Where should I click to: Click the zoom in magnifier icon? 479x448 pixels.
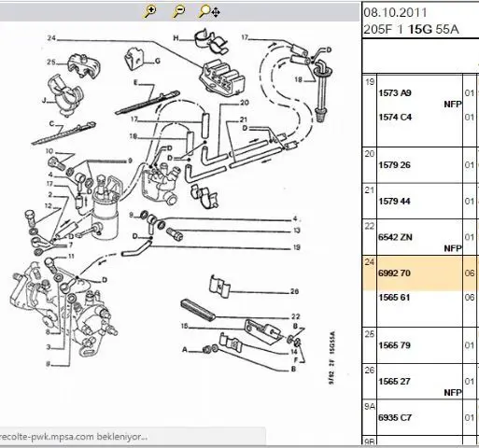pyautogui.click(x=149, y=11)
